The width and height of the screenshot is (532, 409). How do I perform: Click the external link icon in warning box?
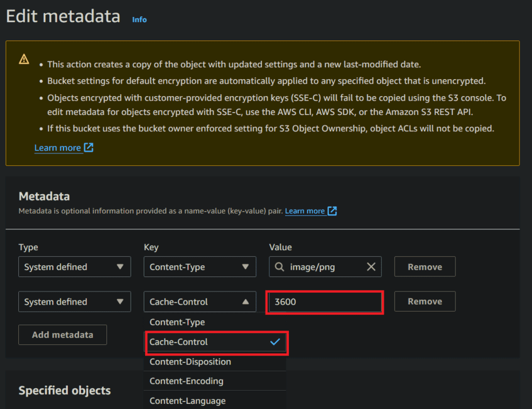coord(89,148)
